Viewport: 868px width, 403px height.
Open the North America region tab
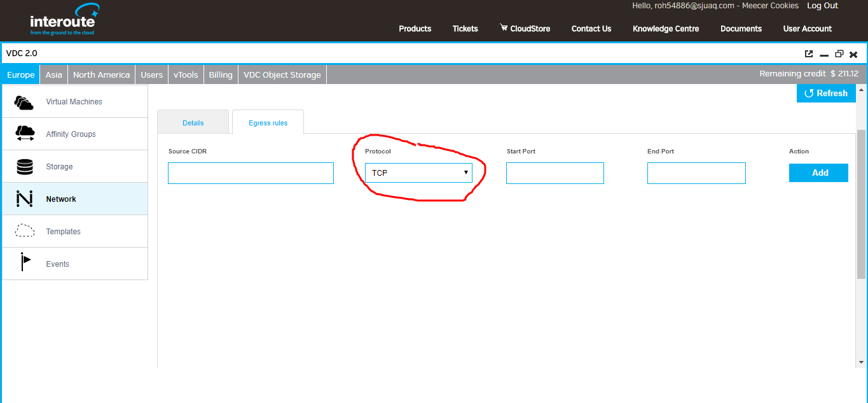(101, 74)
